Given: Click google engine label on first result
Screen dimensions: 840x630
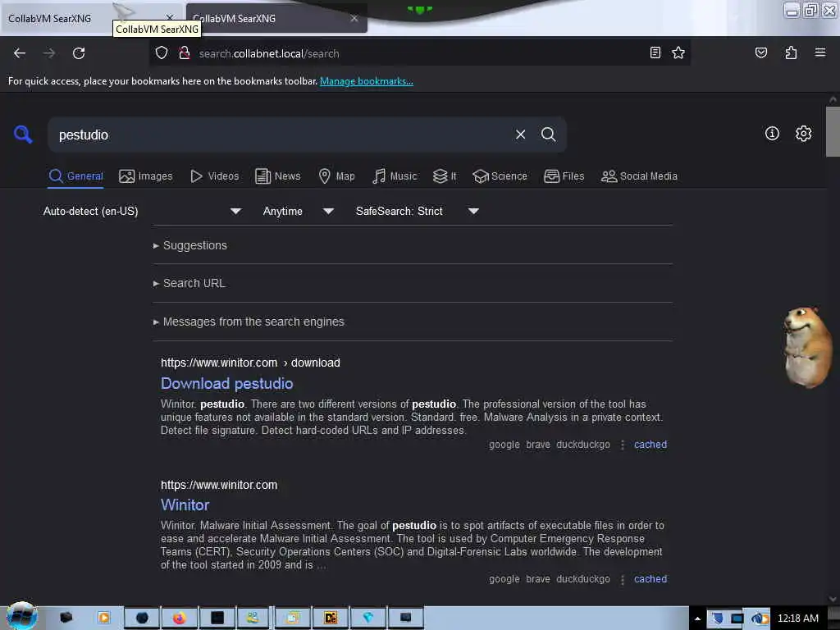Looking at the screenshot, I should 504,445.
